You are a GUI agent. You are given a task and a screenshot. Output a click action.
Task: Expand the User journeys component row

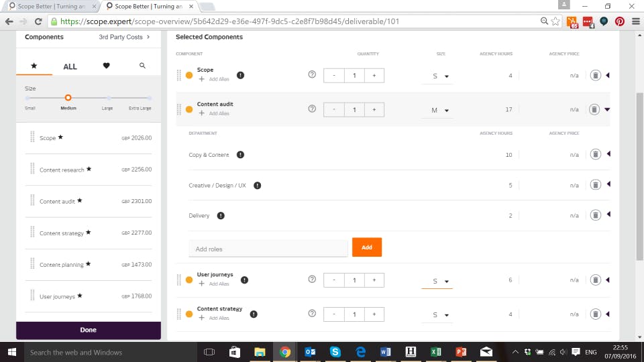pos(608,280)
